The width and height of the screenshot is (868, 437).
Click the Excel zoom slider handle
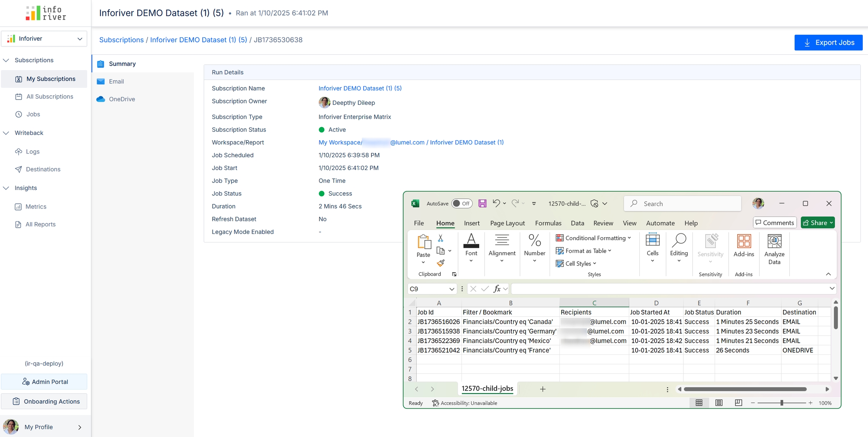click(782, 403)
